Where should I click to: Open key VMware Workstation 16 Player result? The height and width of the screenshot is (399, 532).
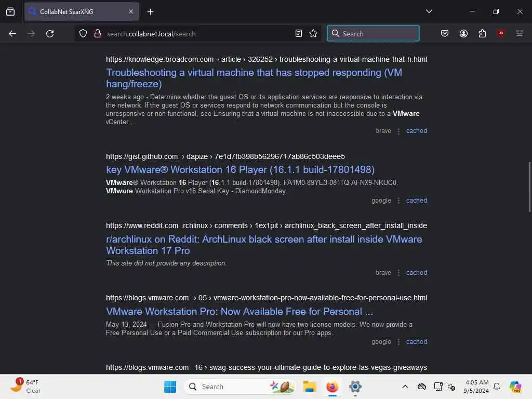[240, 170]
